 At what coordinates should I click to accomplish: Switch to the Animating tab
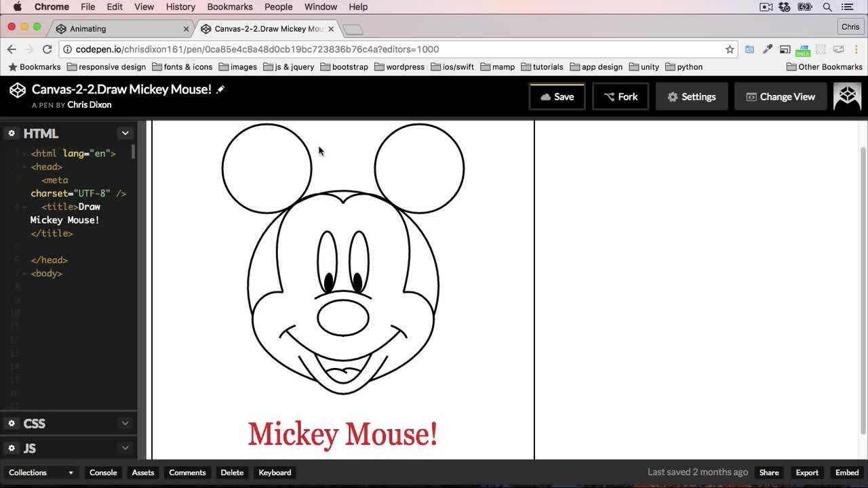point(122,29)
